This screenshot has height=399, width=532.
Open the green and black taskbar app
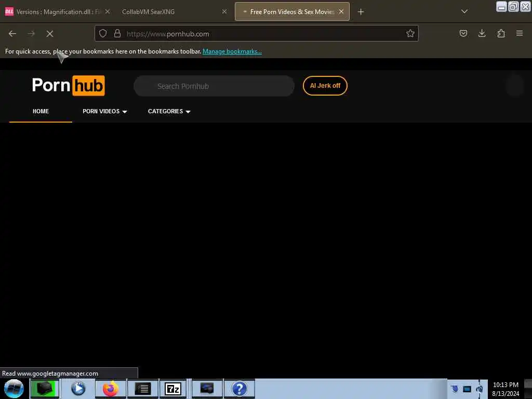point(45,389)
